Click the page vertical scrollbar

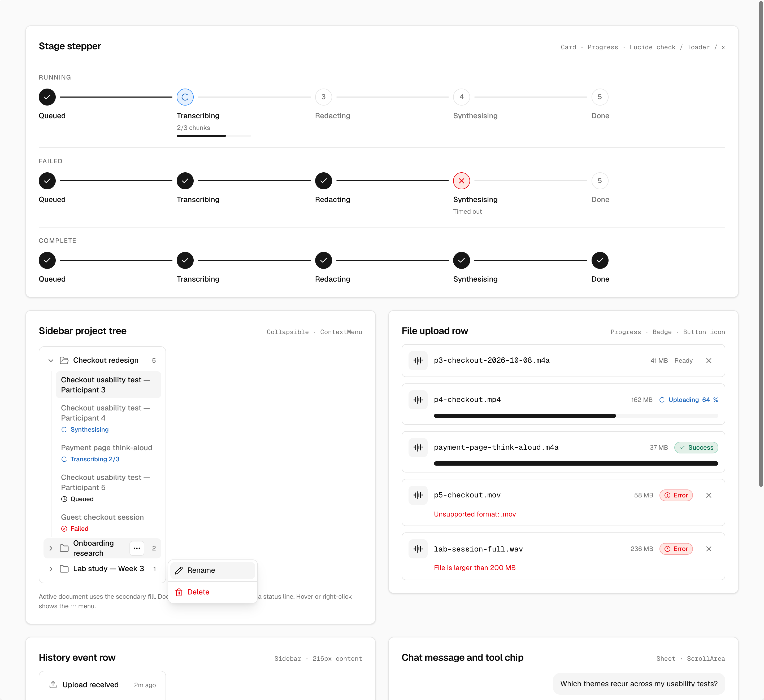pyautogui.click(x=761, y=244)
